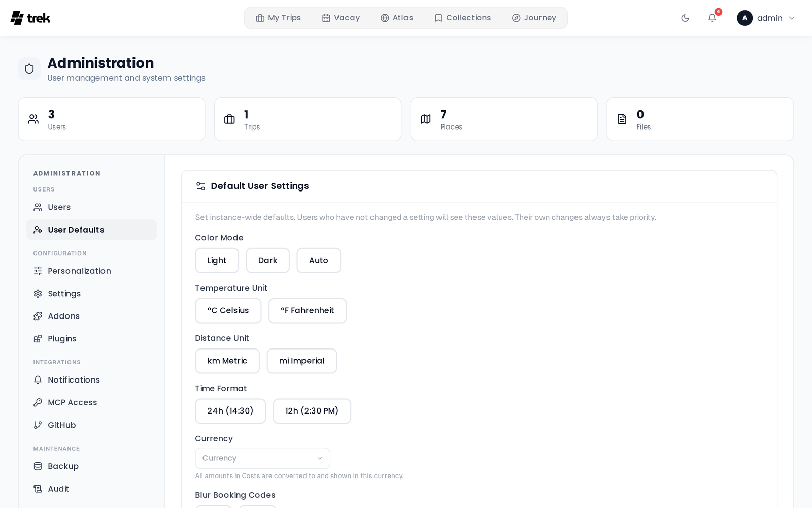This screenshot has width=812, height=508.
Task: Open Personalization settings section
Action: click(91, 271)
